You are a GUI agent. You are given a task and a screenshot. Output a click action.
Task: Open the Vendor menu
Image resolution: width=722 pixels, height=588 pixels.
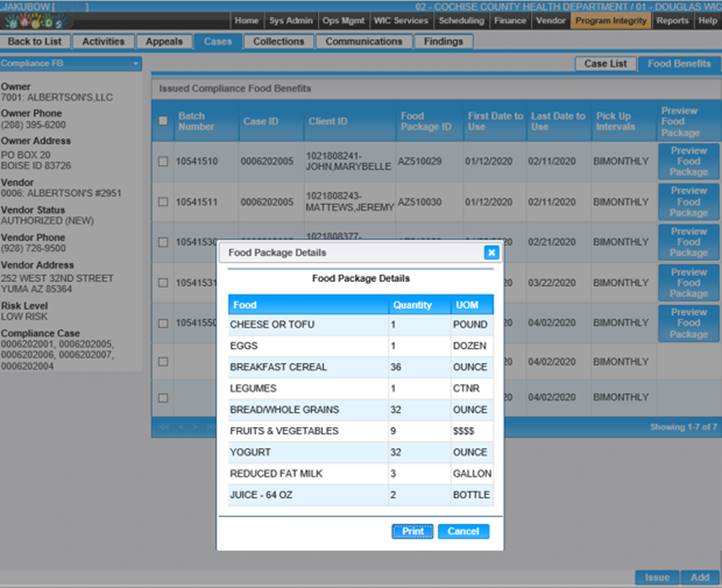pyautogui.click(x=550, y=21)
